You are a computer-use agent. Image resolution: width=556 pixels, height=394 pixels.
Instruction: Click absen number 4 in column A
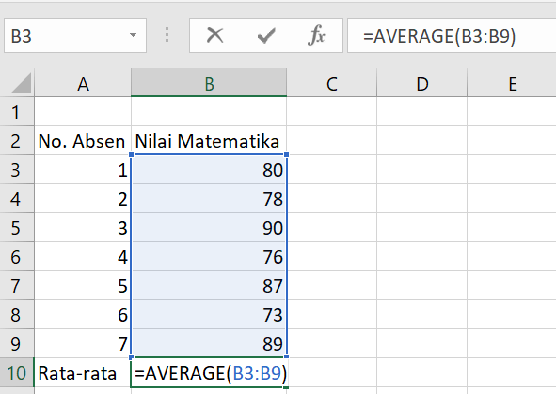(x=83, y=257)
